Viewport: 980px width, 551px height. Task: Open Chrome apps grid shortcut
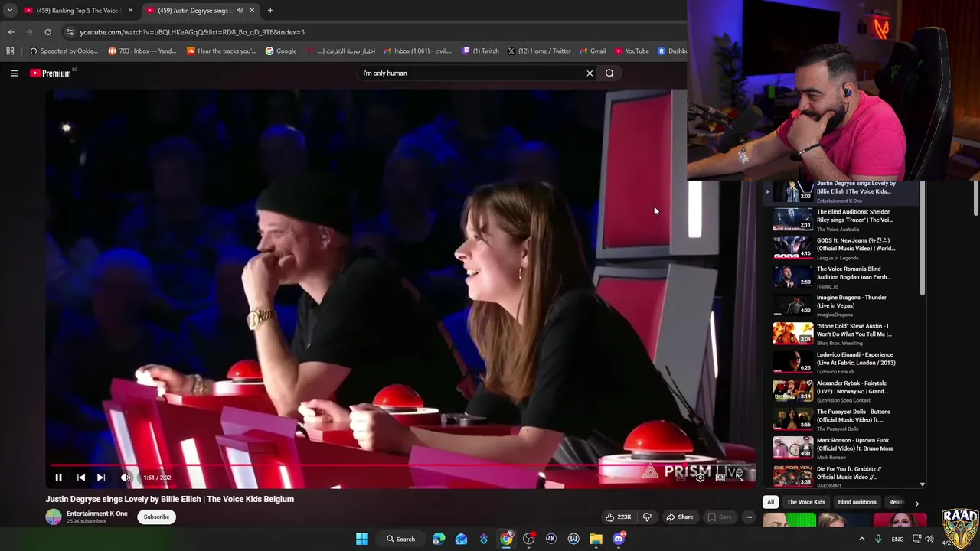coord(10,51)
